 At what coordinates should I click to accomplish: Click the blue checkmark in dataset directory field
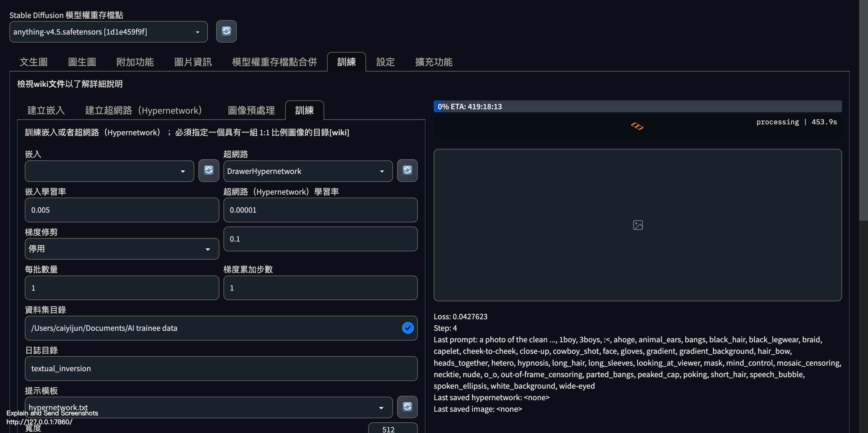click(407, 328)
